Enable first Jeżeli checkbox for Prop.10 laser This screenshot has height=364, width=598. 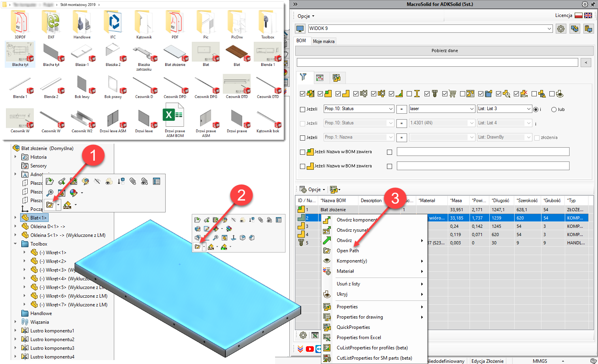tap(303, 109)
